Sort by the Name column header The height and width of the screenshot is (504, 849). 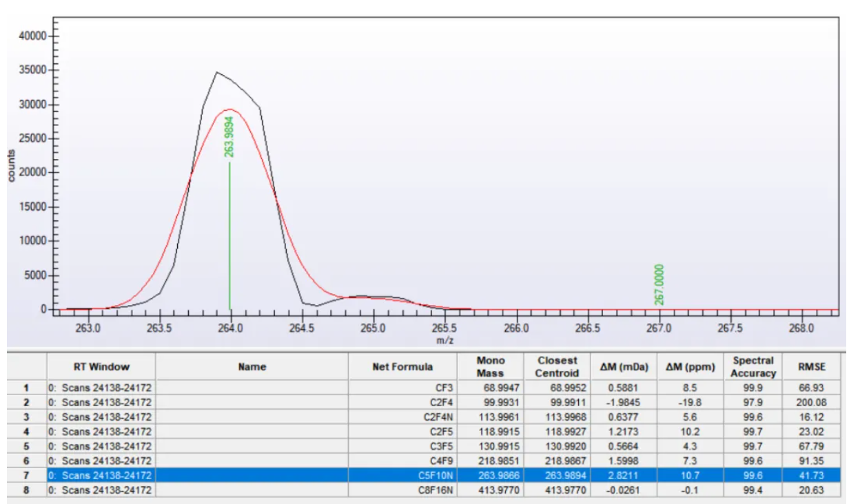[x=252, y=367]
